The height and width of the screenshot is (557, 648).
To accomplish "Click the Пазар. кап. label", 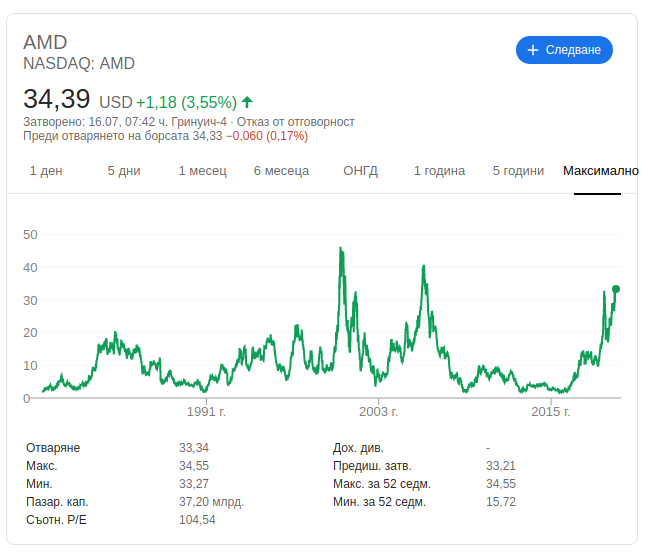I will tap(57, 502).
